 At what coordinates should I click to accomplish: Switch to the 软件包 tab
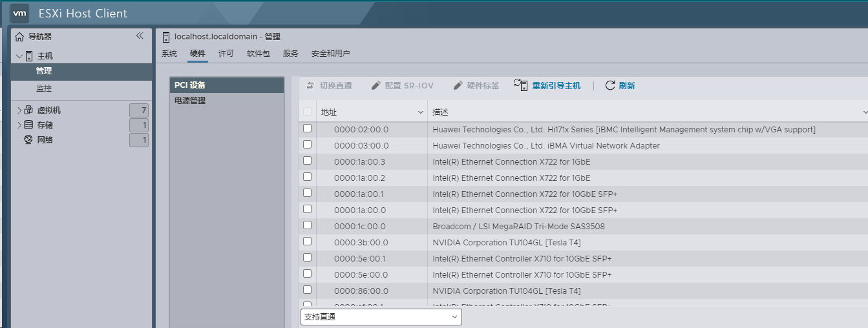pos(259,54)
